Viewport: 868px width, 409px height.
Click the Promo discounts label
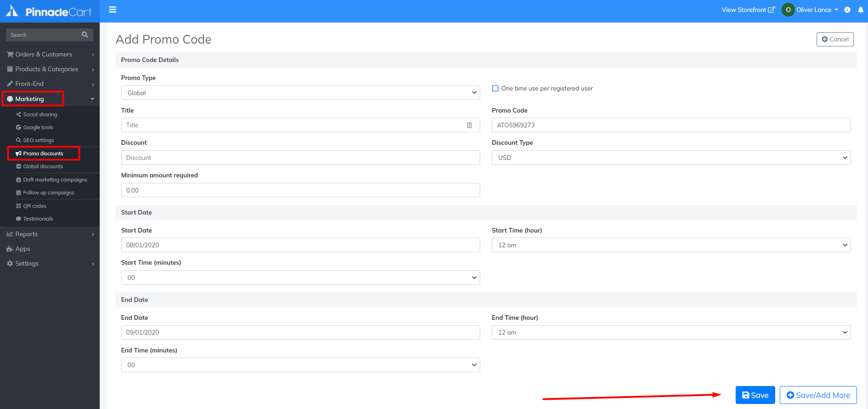pos(43,153)
